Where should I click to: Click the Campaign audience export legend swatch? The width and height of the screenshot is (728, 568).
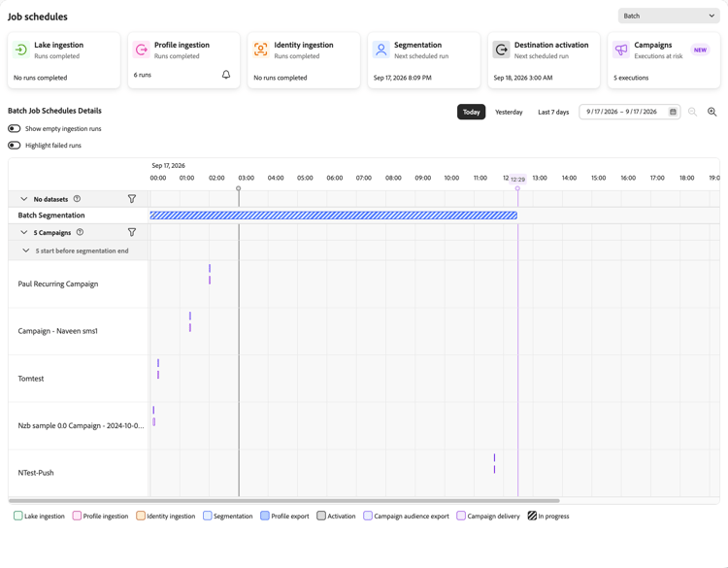pos(368,516)
